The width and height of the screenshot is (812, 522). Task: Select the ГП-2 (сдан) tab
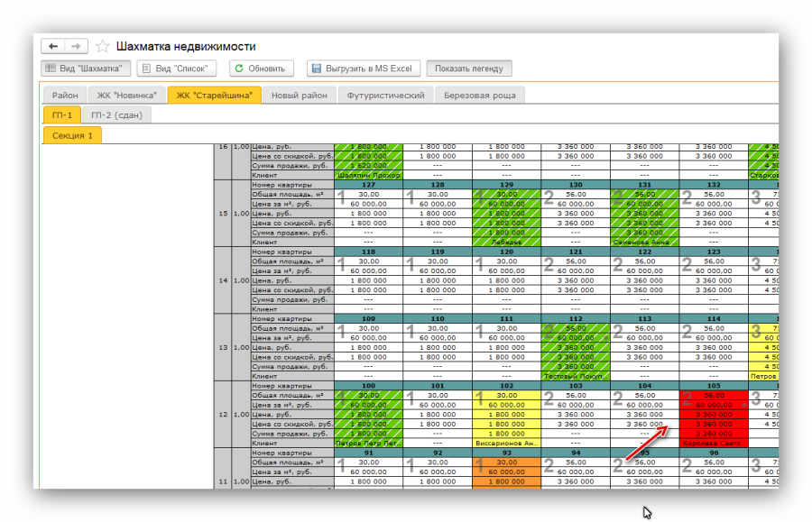[115, 115]
